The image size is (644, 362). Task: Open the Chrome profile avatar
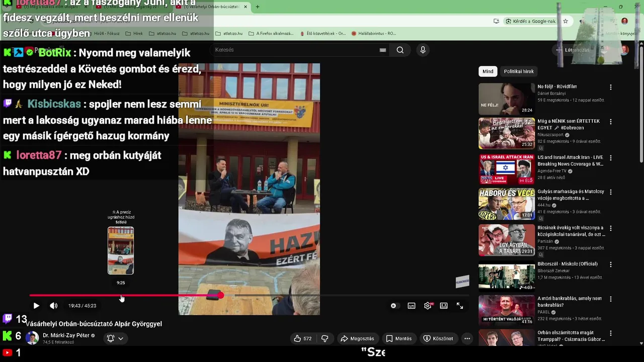click(x=624, y=21)
